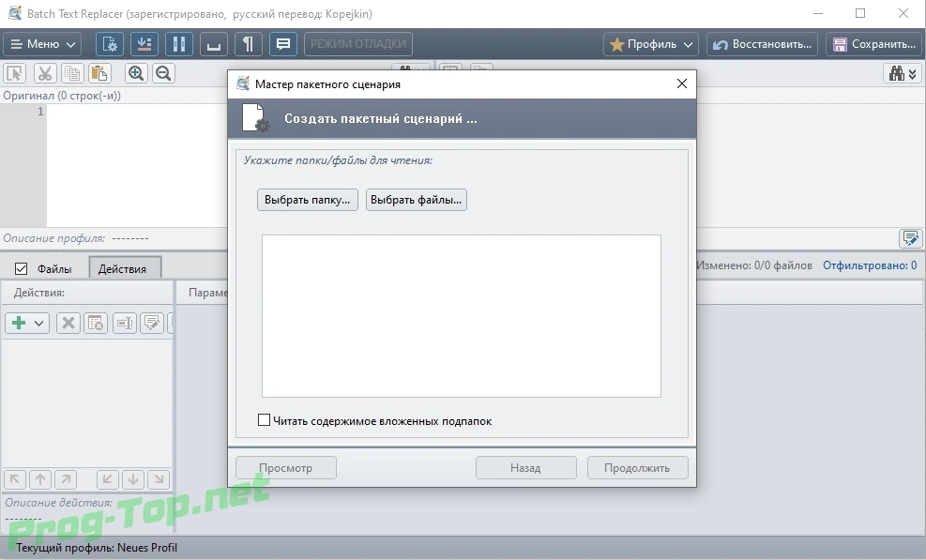This screenshot has height=560, width=926.
Task: Switch to the Действия tab
Action: coord(125,268)
